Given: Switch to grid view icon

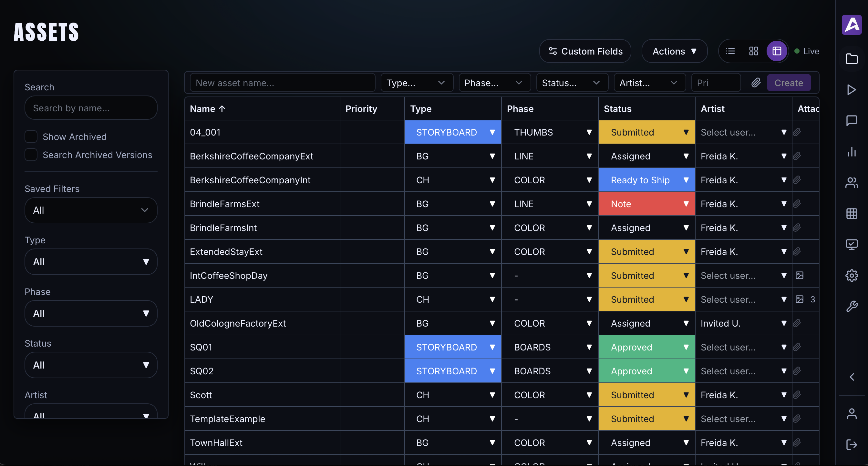Looking at the screenshot, I should pyautogui.click(x=753, y=51).
